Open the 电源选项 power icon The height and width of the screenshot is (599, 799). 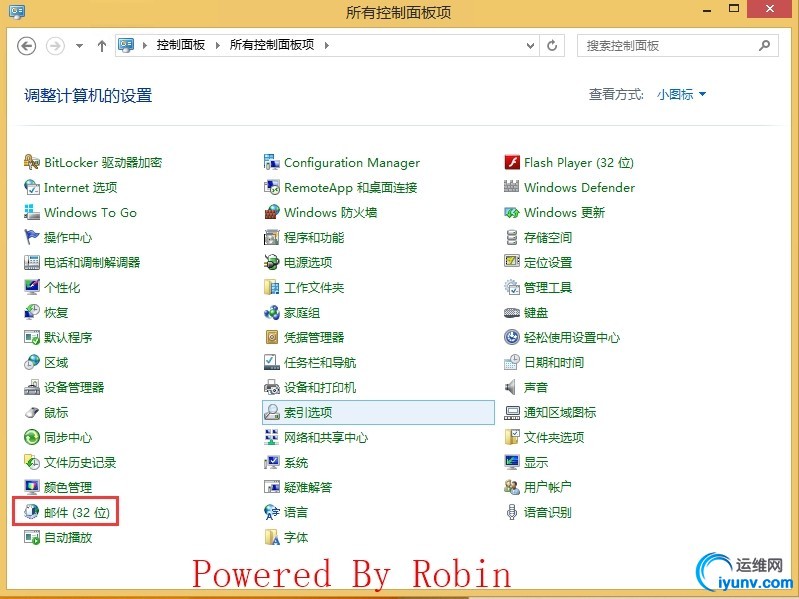[272, 262]
